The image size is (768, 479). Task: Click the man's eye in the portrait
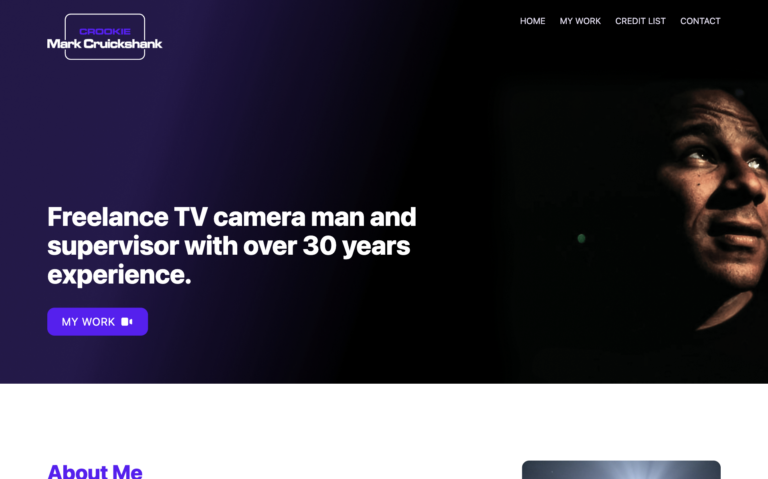point(699,157)
